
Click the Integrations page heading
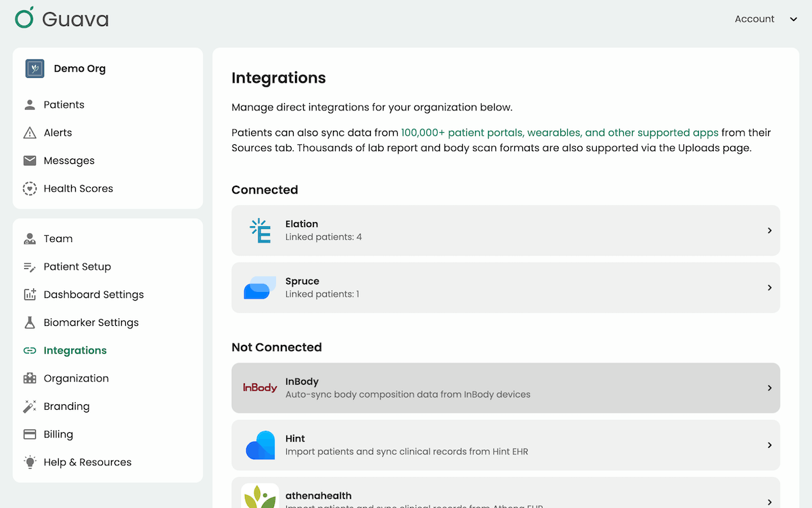[279, 78]
